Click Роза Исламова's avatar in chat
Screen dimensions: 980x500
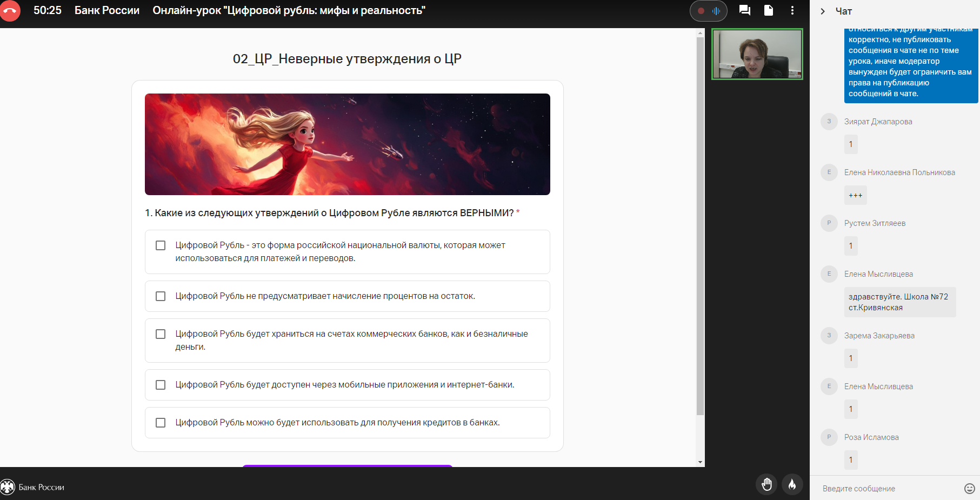click(x=829, y=437)
